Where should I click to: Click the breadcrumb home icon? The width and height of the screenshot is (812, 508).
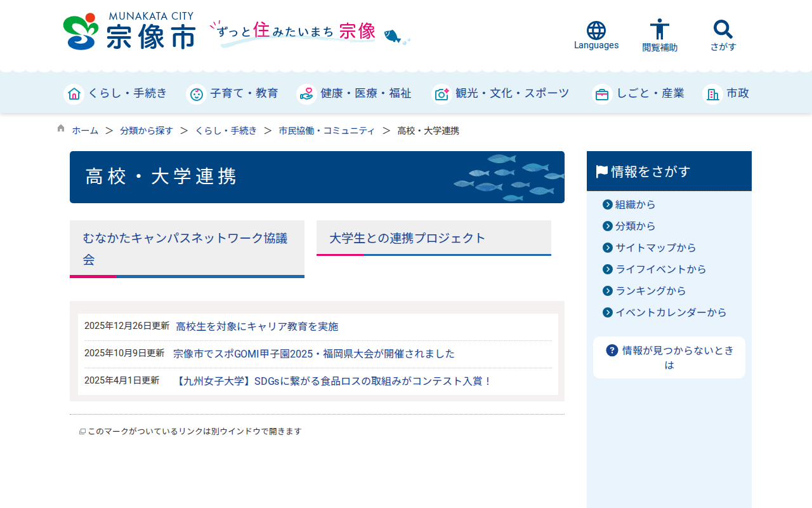[x=61, y=128]
